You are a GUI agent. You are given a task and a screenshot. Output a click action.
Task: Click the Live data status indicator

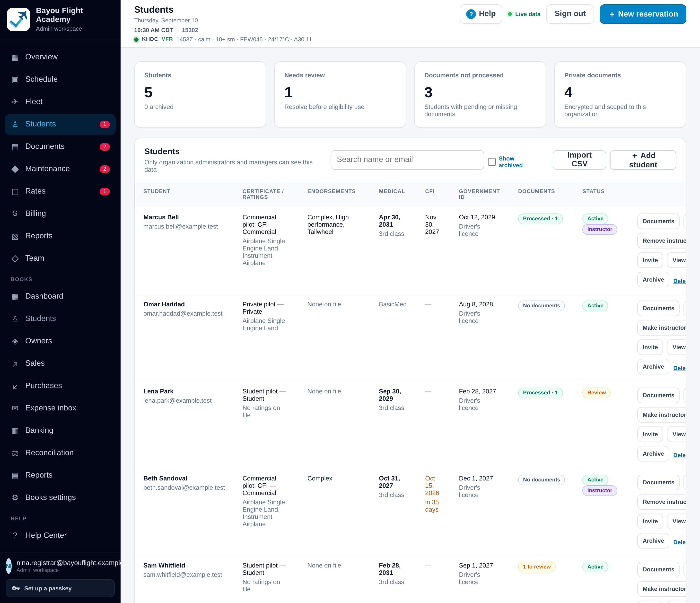pyautogui.click(x=524, y=14)
